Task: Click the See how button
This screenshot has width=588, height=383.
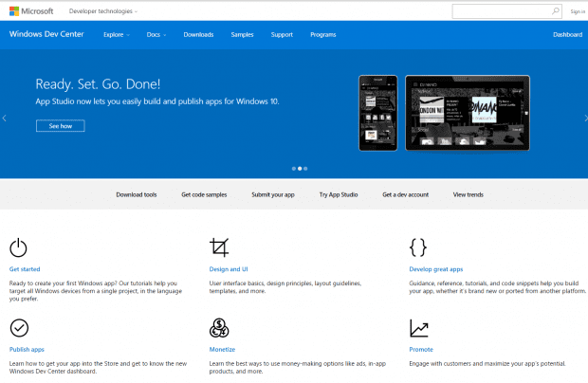Action: click(x=61, y=126)
